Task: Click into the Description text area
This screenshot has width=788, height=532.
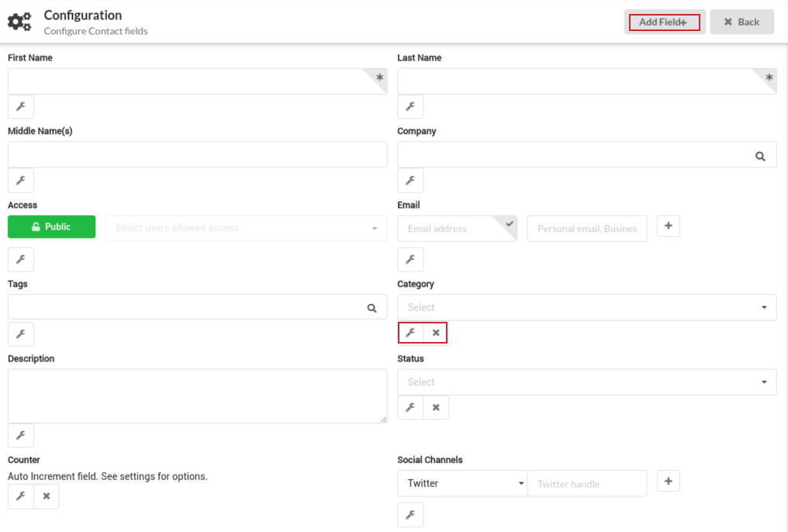Action: (x=197, y=396)
